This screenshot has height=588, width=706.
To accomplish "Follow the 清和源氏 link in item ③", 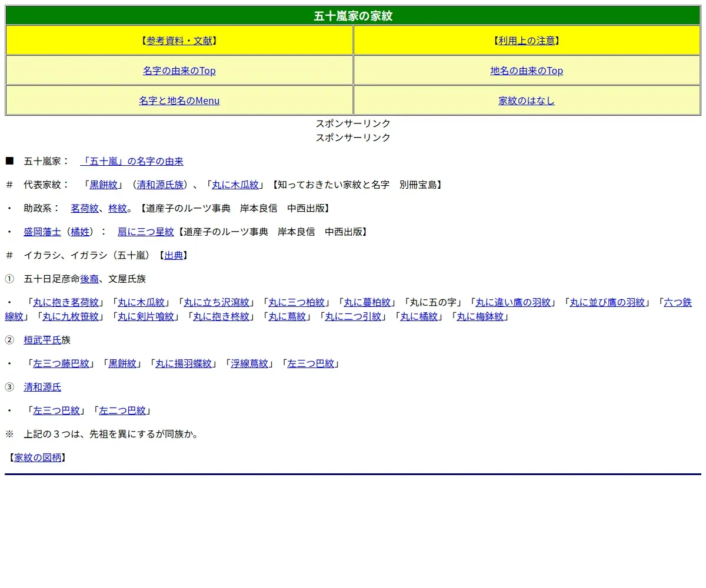I will (42, 387).
